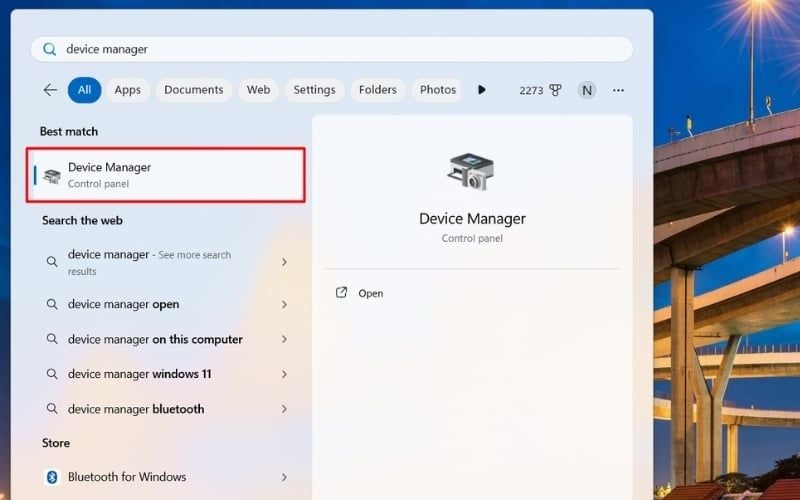Click the 2273 rewards points
Screen dimensions: 800x500
(x=531, y=90)
